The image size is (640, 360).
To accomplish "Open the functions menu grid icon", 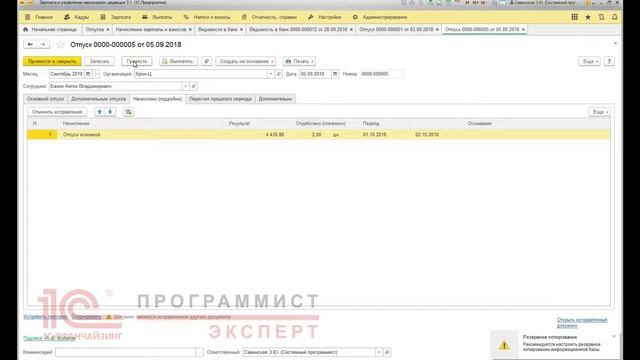I will point(574,17).
